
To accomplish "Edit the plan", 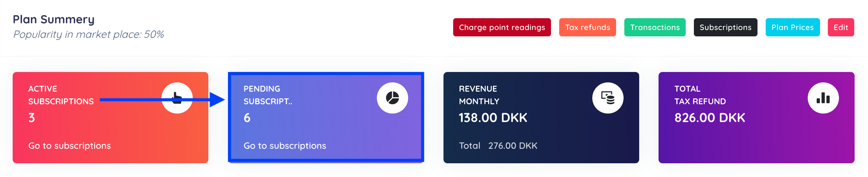I will pyautogui.click(x=841, y=27).
